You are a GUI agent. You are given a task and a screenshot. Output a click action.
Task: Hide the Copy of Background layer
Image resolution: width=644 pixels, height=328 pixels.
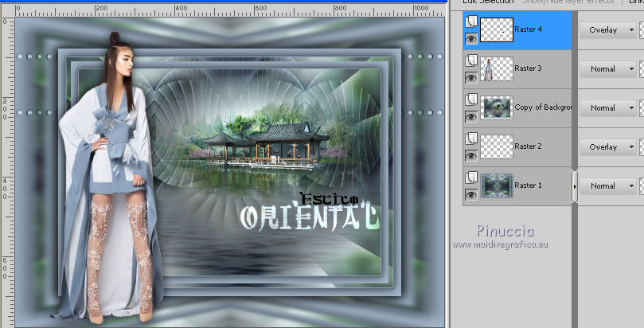pyautogui.click(x=471, y=116)
